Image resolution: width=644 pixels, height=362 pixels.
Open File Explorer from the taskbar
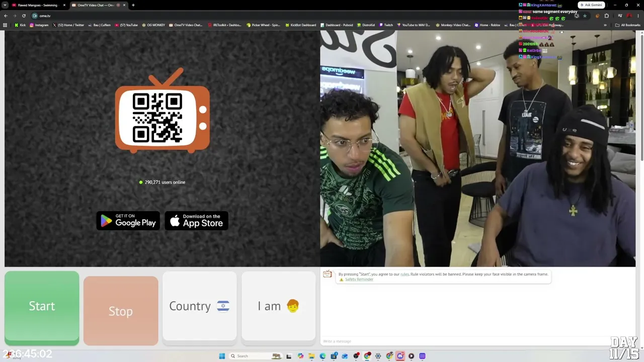pyautogui.click(x=311, y=356)
